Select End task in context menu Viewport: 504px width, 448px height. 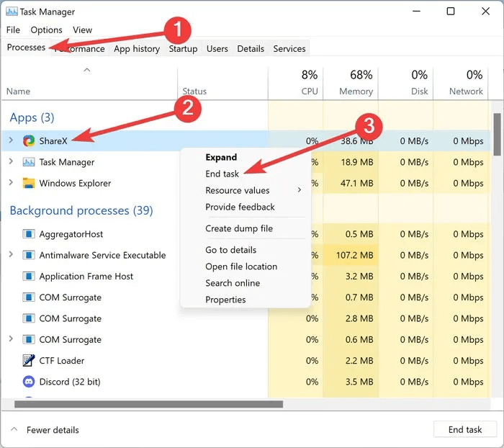(222, 174)
